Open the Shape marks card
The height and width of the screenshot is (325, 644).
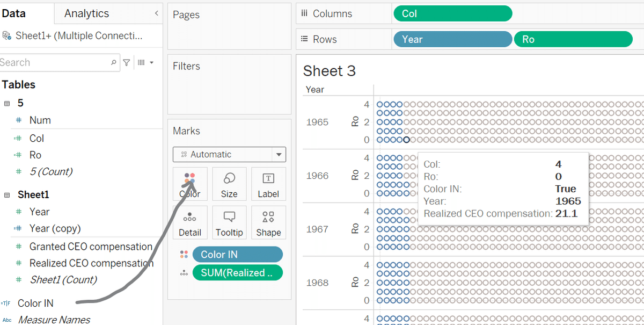(x=268, y=223)
